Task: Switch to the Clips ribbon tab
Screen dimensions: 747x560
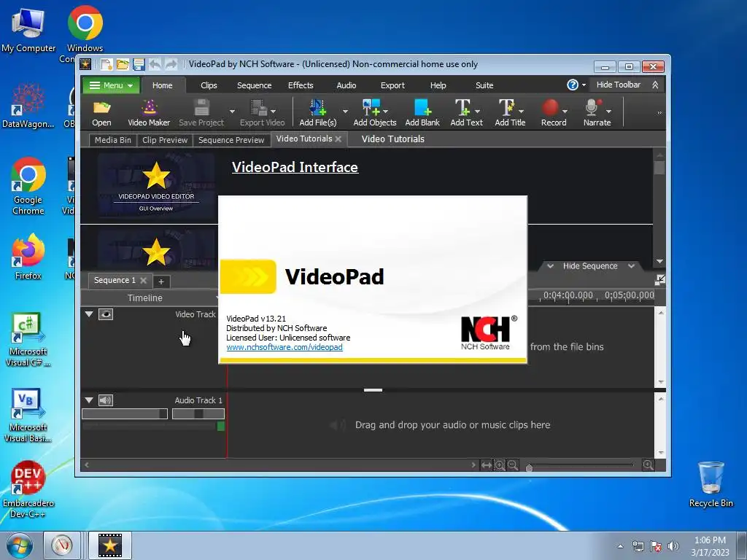Action: point(209,85)
